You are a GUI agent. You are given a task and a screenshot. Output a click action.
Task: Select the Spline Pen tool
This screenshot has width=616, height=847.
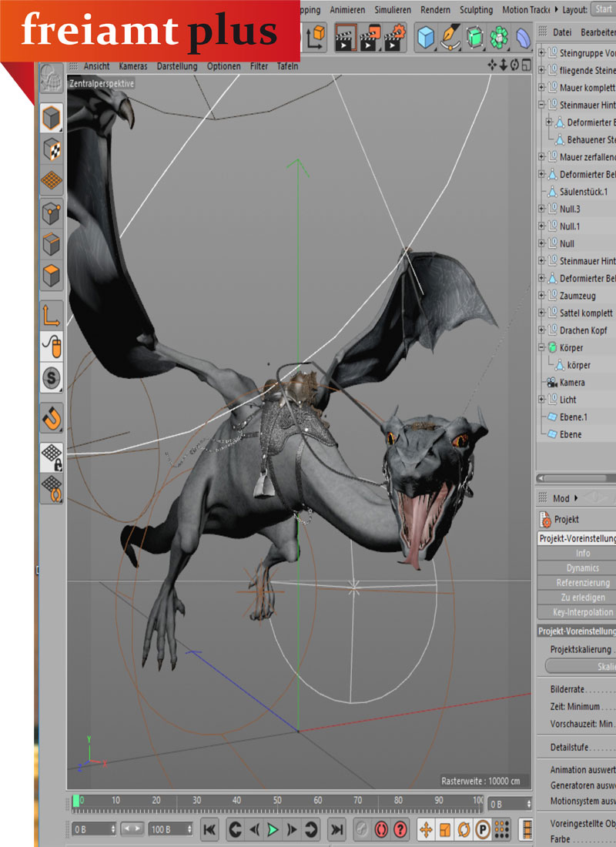(x=450, y=37)
